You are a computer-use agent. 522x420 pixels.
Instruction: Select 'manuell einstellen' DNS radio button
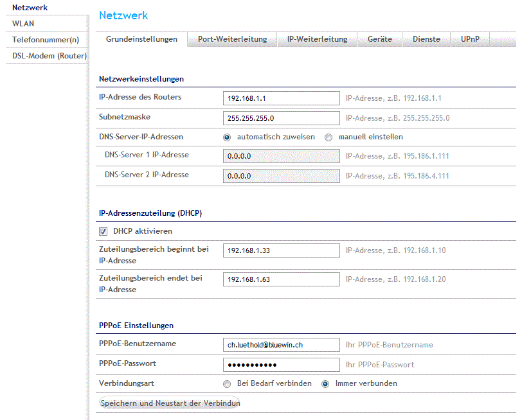328,137
